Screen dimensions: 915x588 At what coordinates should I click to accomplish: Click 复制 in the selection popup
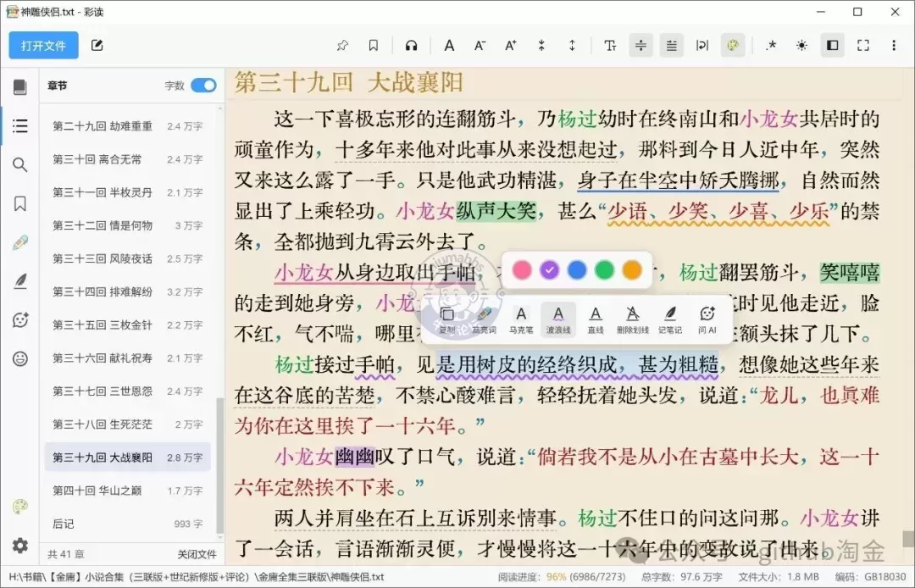click(447, 319)
